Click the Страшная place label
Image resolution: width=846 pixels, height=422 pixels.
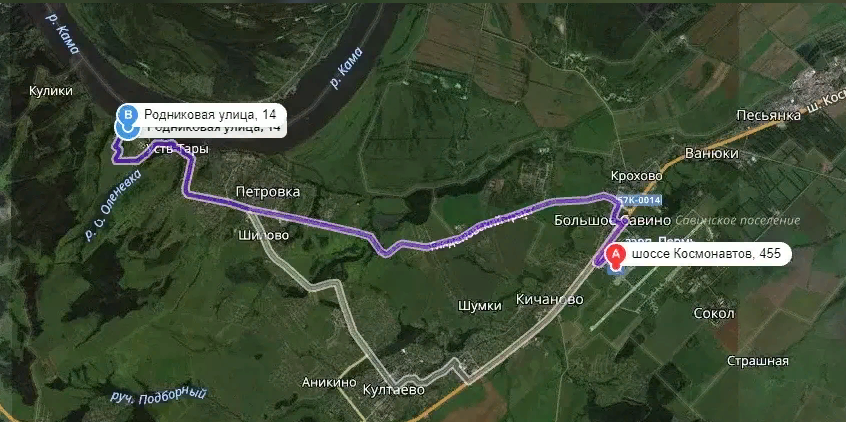point(758,361)
